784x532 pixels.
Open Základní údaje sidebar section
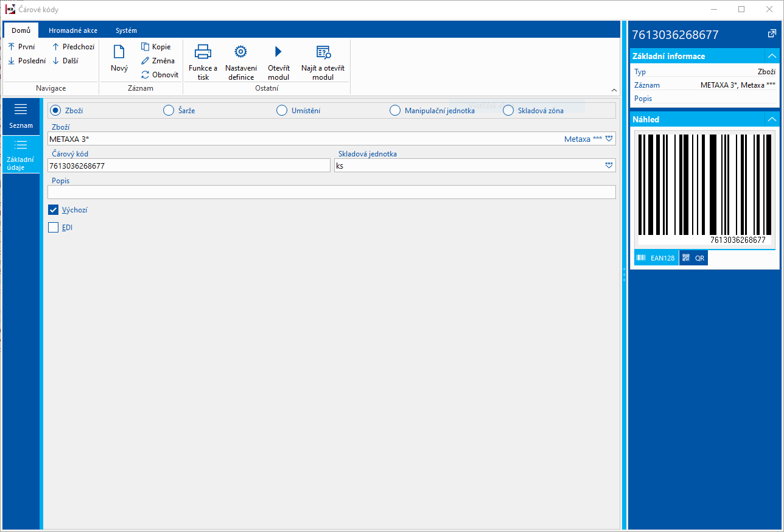[21, 154]
